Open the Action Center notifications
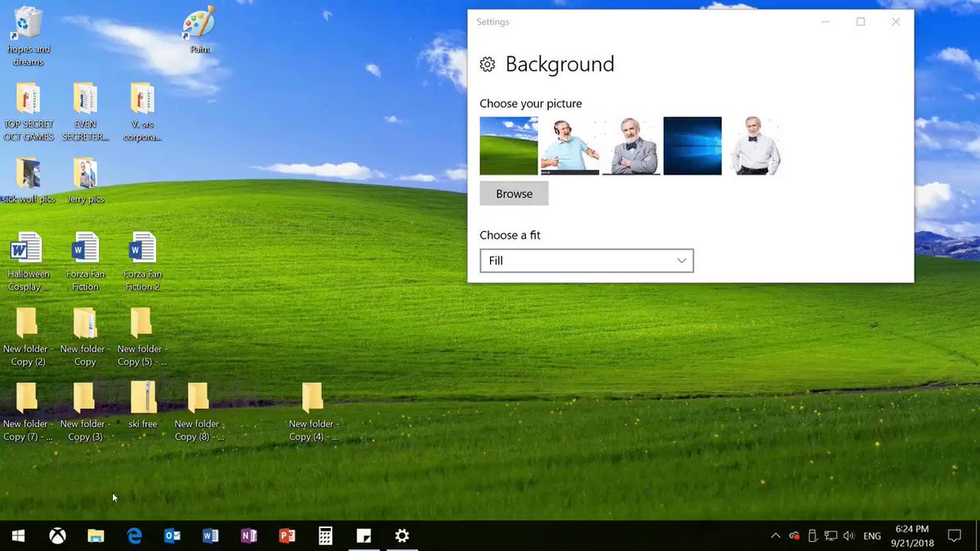The image size is (980, 551). (953, 536)
